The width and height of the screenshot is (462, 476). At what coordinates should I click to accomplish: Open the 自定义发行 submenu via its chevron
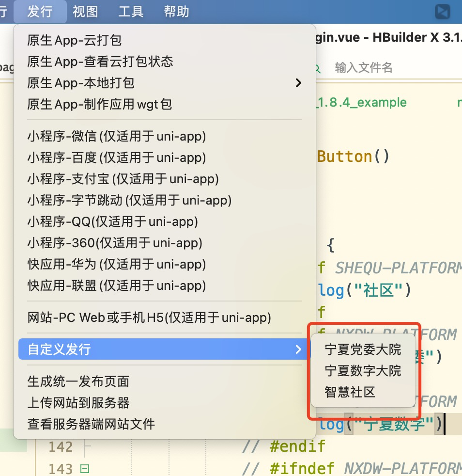(x=299, y=349)
